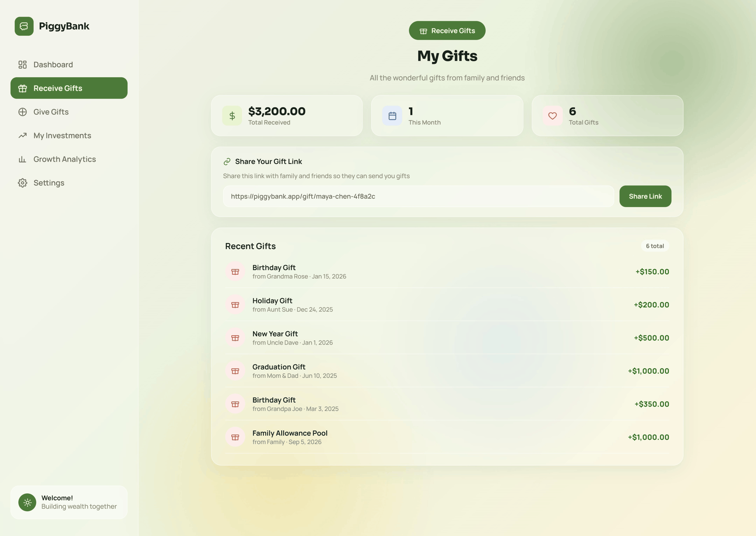This screenshot has height=536, width=756.
Task: Select Receive Gifts in the sidebar
Action: click(69, 88)
